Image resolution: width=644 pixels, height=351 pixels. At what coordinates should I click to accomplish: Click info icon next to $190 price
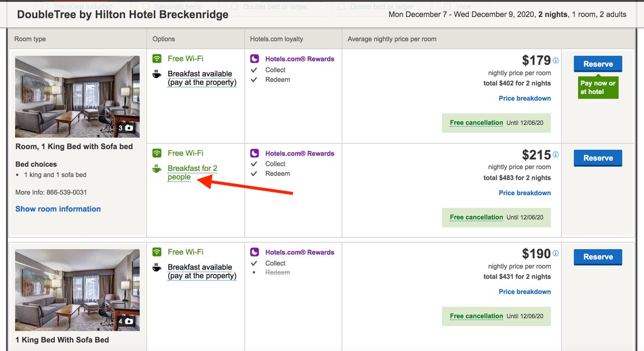(x=556, y=254)
